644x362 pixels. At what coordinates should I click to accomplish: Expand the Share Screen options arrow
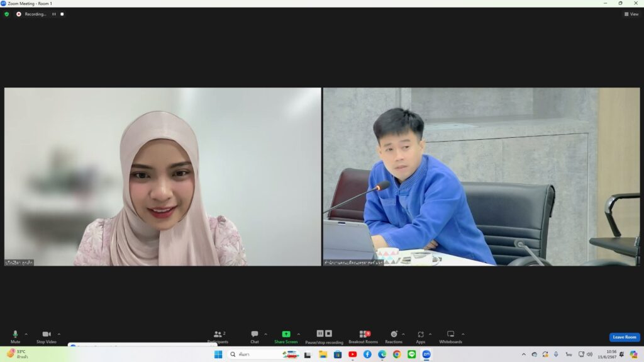coord(299,334)
